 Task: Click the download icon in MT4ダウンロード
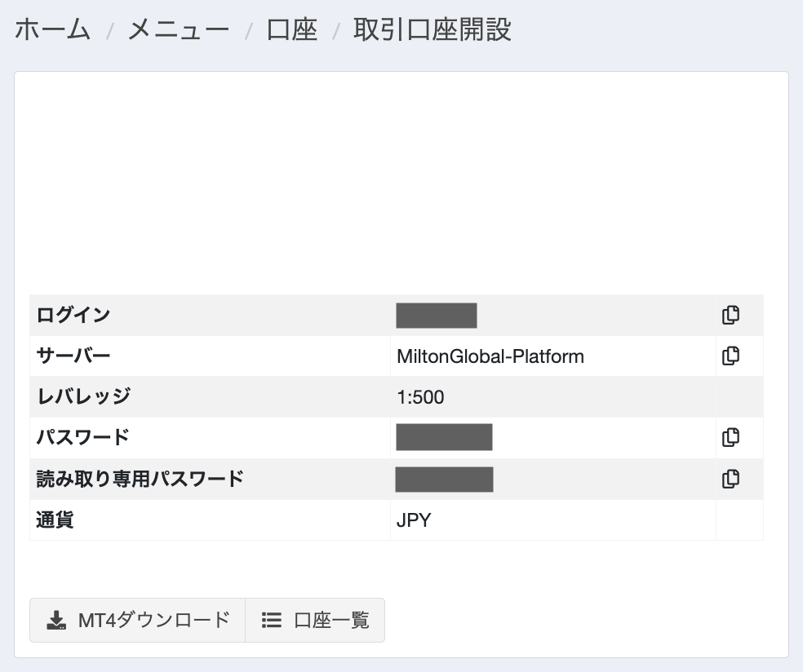coord(56,620)
